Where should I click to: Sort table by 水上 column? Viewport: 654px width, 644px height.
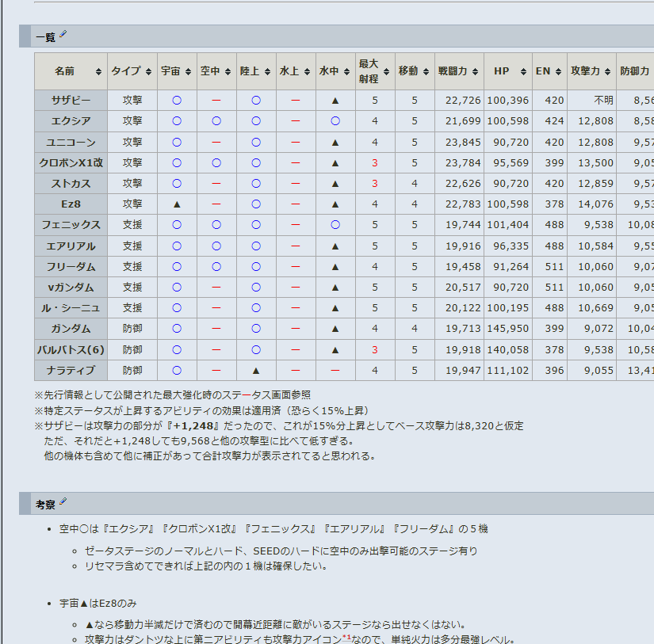point(296,71)
